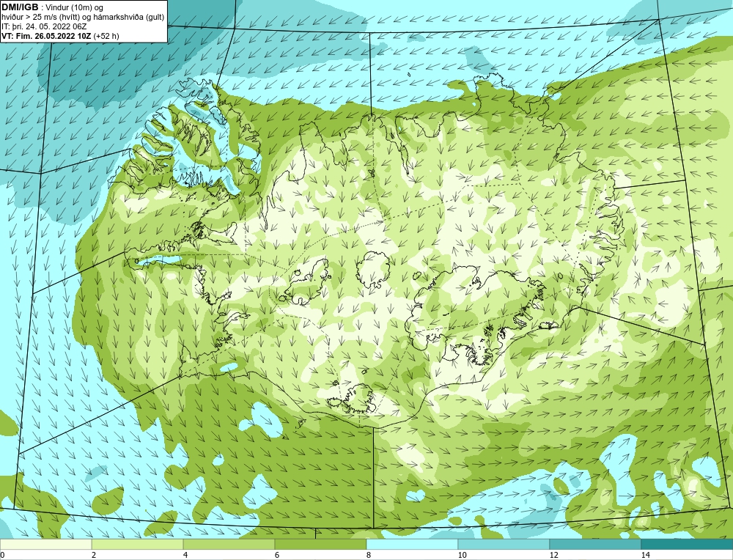Click the 10–12 m/s cyan legend swatch
This screenshot has width=733, height=560.
click(x=504, y=545)
